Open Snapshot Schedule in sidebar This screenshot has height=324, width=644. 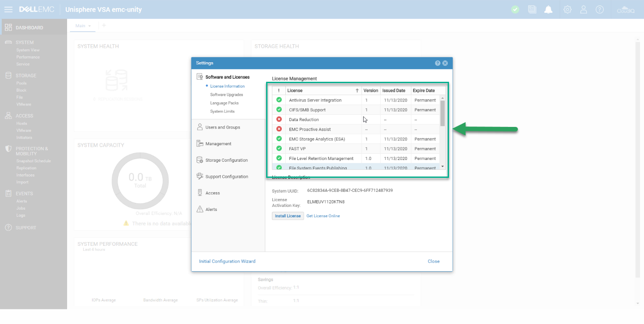[34, 161]
